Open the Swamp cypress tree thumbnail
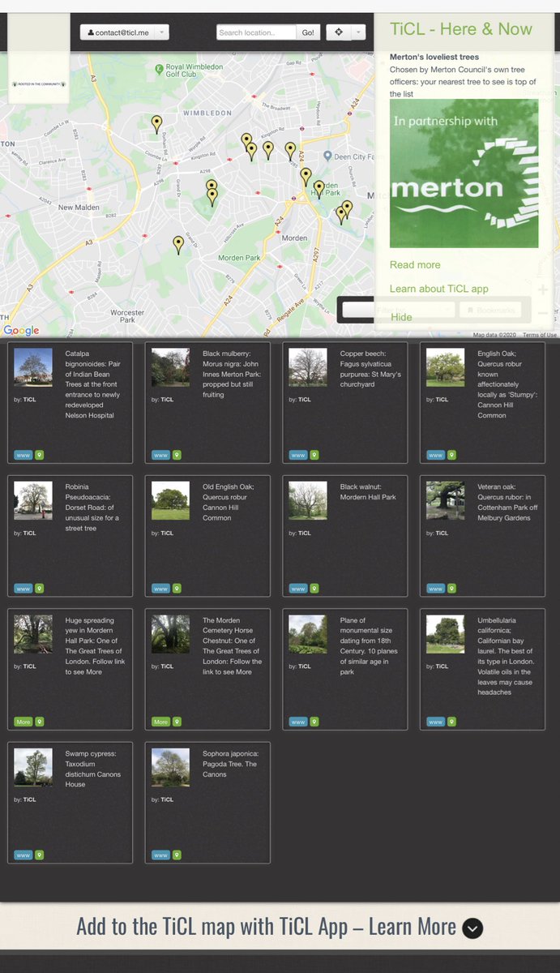Viewport: 560px width, 973px height. click(x=33, y=767)
